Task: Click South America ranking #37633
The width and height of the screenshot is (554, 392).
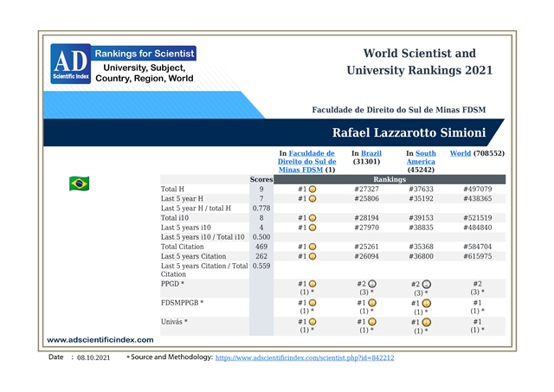Action: 421,189
